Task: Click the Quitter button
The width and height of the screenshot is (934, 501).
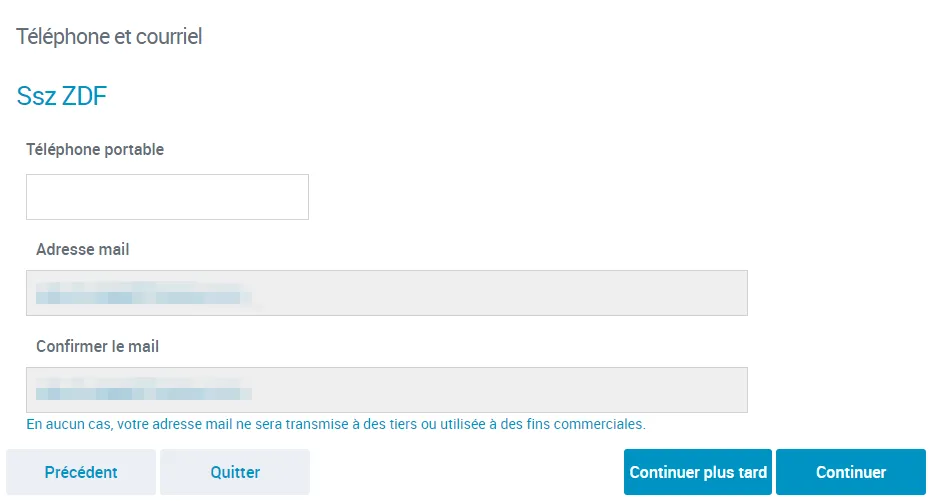Action: pos(235,472)
